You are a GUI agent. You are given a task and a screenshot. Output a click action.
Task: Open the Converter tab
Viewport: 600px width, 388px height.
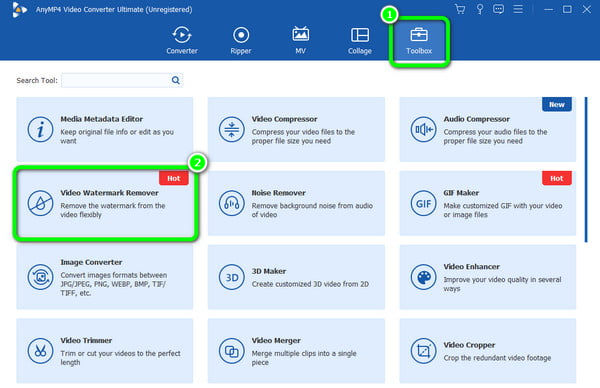point(182,40)
